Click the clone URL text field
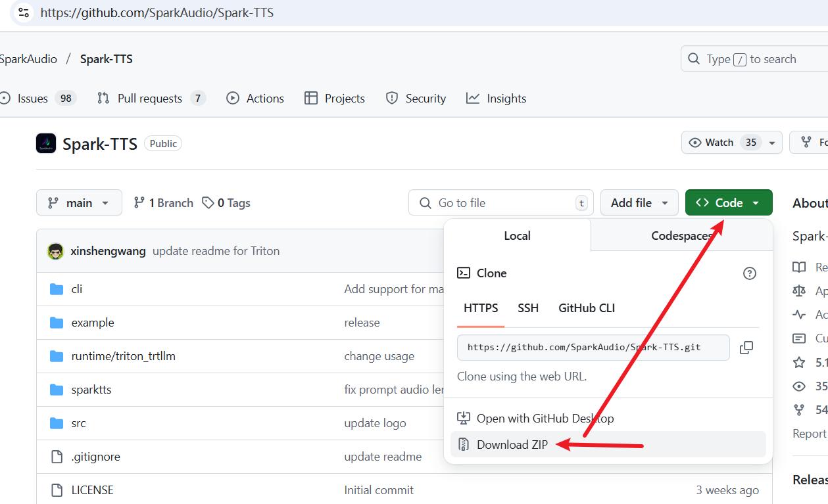The height and width of the screenshot is (504, 828). 593,348
